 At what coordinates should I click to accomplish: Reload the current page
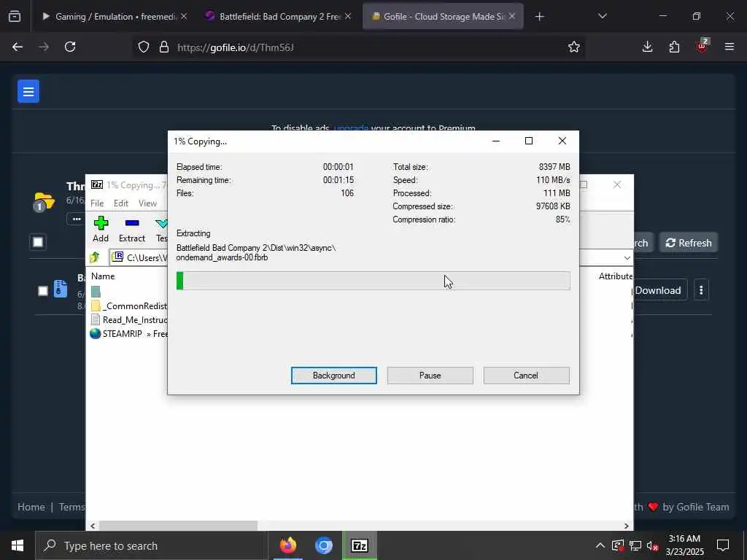click(x=70, y=47)
